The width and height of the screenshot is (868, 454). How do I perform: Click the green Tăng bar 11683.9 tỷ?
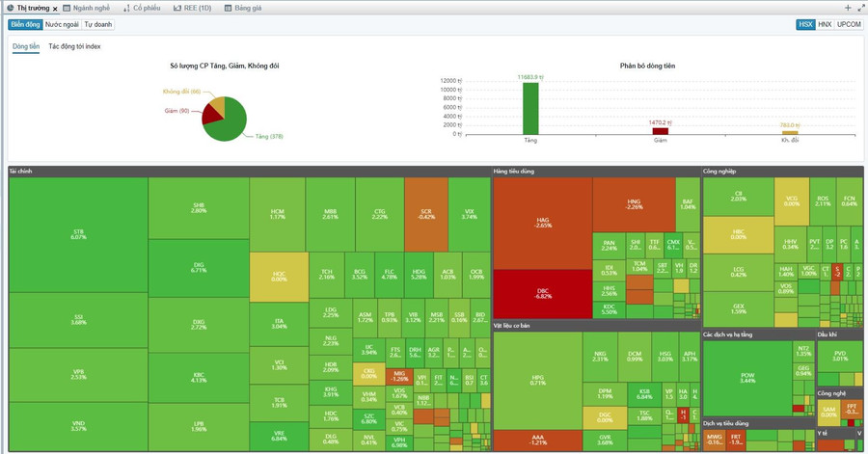pos(530,108)
